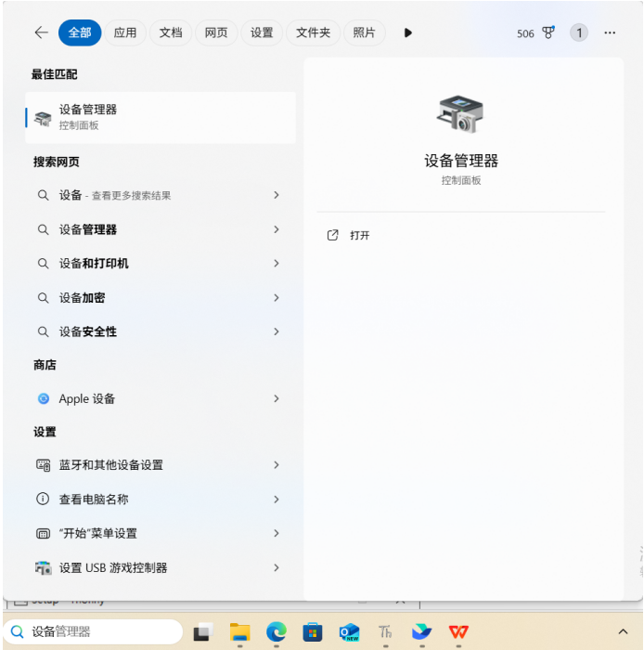Expand chevron for 设备 查看更多搜索结果
Image resolution: width=644 pixels, height=650 pixels.
277,195
